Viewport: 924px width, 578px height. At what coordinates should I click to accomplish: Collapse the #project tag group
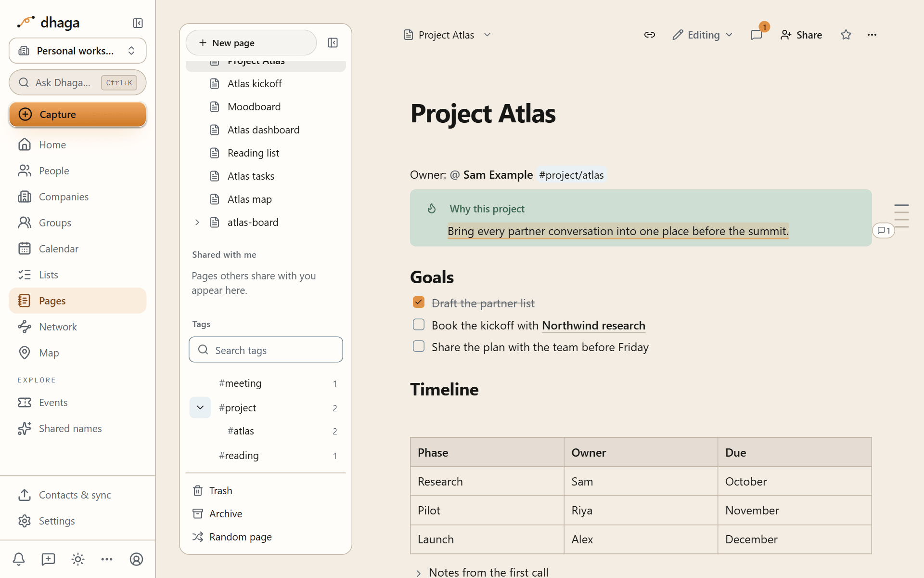click(200, 407)
